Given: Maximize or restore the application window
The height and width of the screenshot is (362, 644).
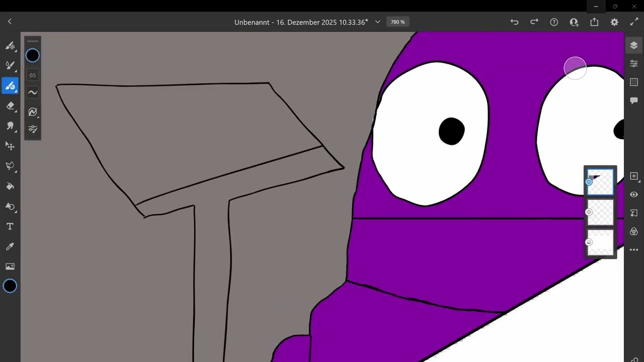Looking at the screenshot, I should click(615, 7).
